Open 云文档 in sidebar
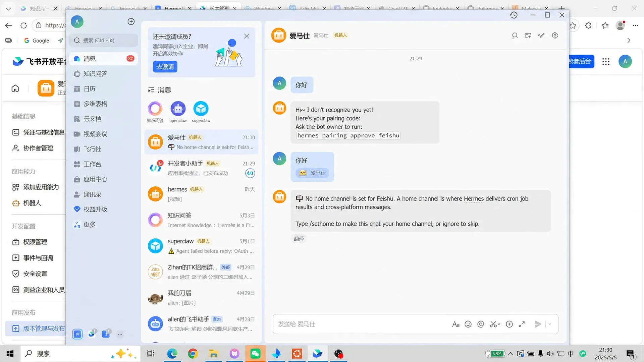The width and height of the screenshot is (644, 362). coord(104,119)
